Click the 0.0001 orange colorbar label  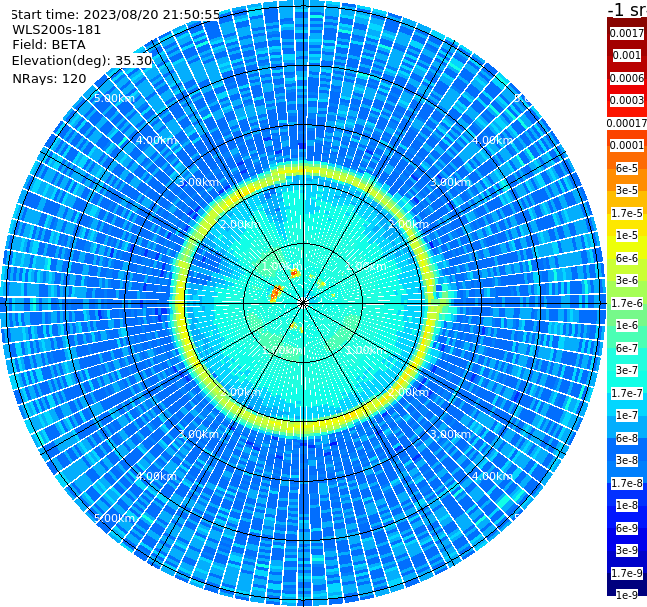[627, 145]
